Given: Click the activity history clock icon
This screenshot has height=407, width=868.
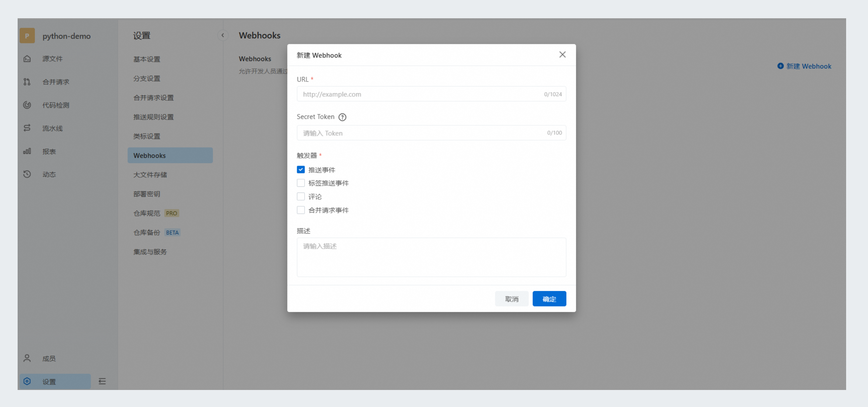Looking at the screenshot, I should point(27,174).
